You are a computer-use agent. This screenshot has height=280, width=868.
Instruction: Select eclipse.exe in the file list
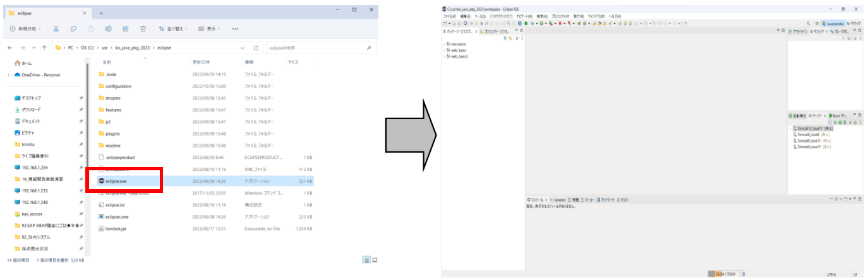pos(116,181)
